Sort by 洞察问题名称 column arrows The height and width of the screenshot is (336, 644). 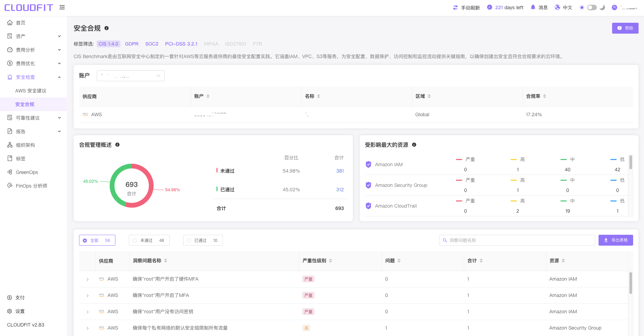166,261
